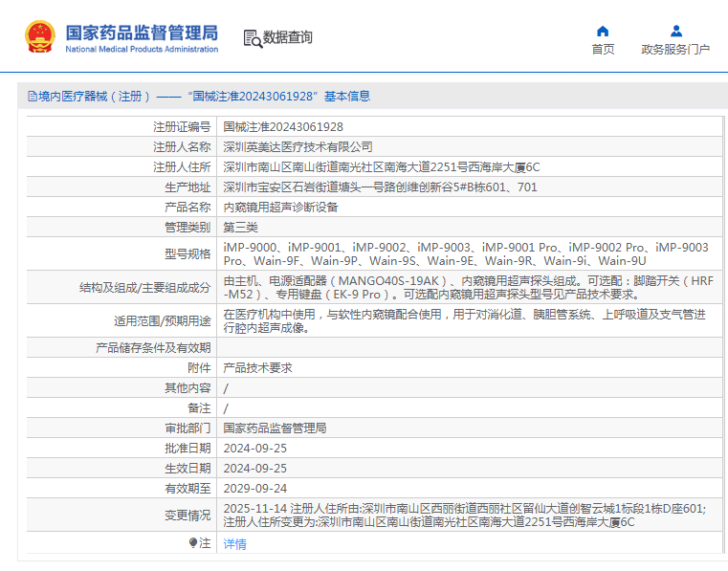Click the 有效期至 value 2029-09-24
728x571 pixels.
[x=254, y=488]
